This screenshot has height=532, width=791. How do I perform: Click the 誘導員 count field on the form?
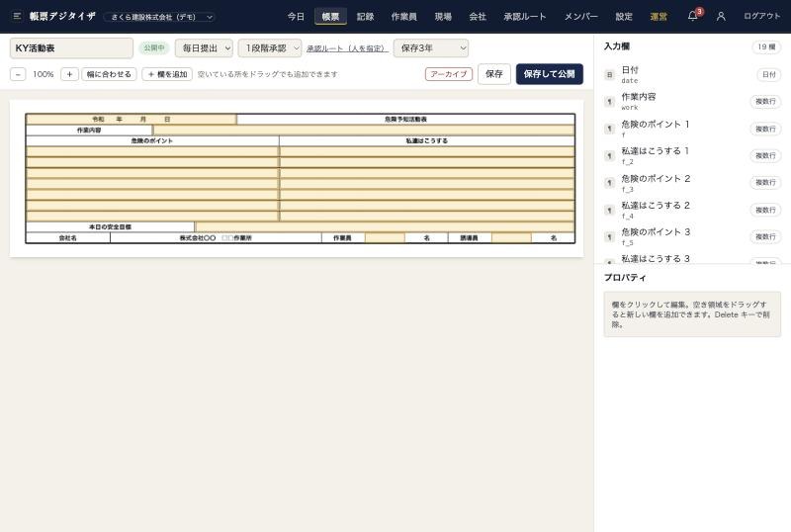click(511, 237)
